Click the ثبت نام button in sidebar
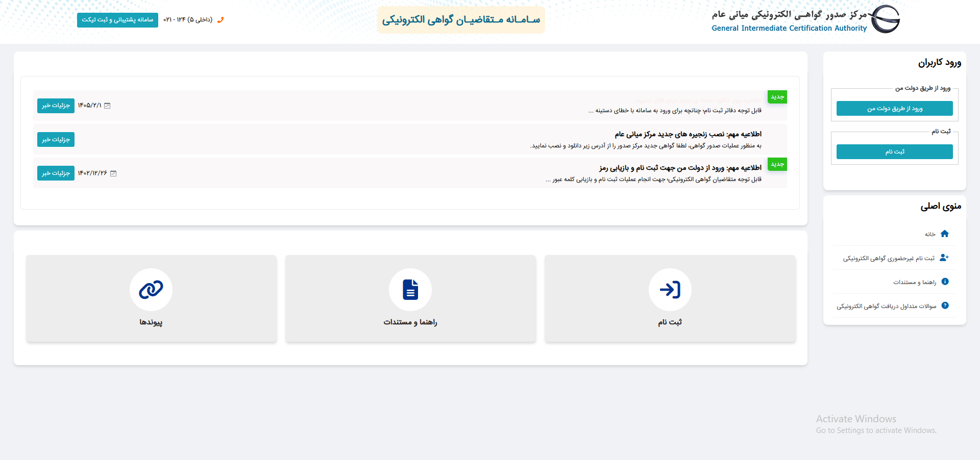 [895, 151]
